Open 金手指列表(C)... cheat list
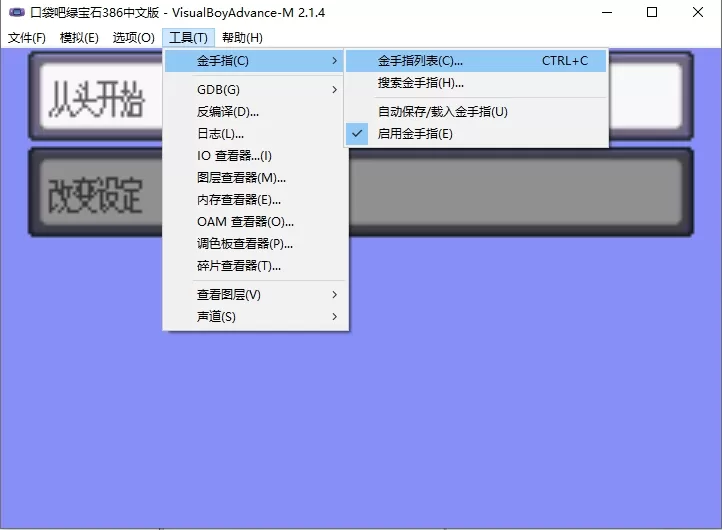Image resolution: width=722 pixels, height=530 pixels. 476,61
